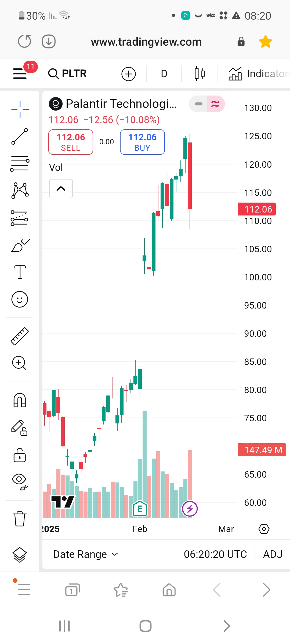290x644 pixels.
Task: Select the text annotation tool
Action: (20, 272)
